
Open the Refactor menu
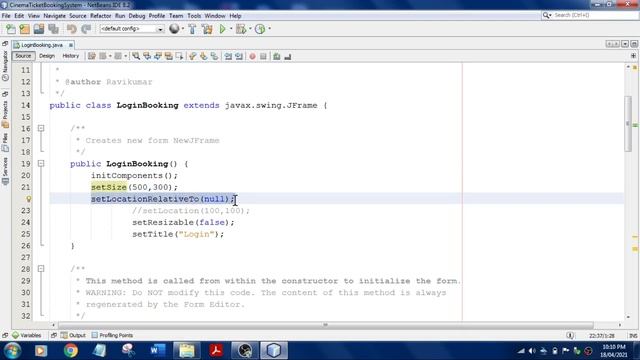[100, 16]
